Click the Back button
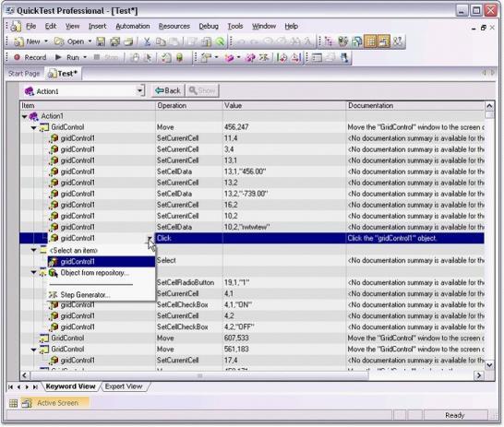Screen dimensions: 504x427 [x=168, y=91]
